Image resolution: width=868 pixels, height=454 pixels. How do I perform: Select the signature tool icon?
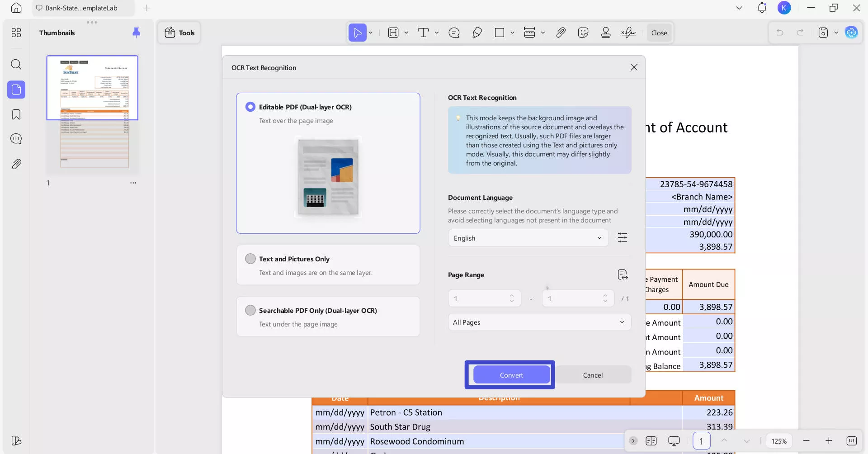pyautogui.click(x=628, y=33)
